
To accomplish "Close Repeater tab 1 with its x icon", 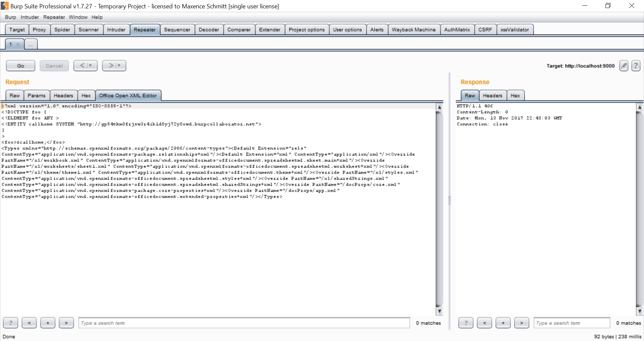I will (x=18, y=44).
